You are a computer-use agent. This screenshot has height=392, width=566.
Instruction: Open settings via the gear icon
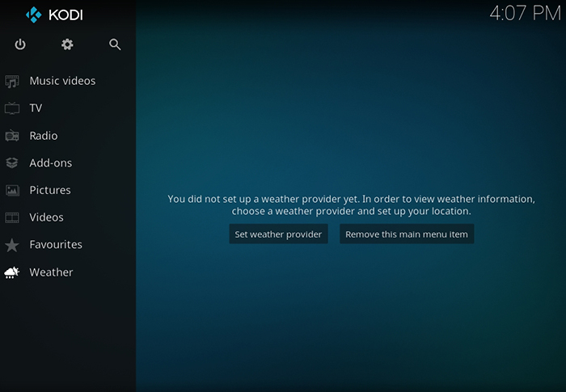67,44
